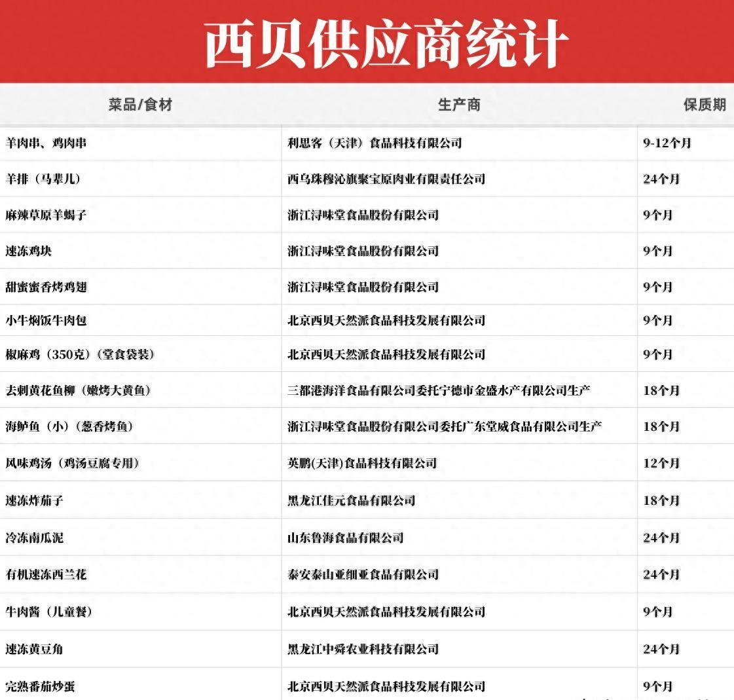
Task: Click 24个月 in the 羊排 row
Action: point(661,179)
